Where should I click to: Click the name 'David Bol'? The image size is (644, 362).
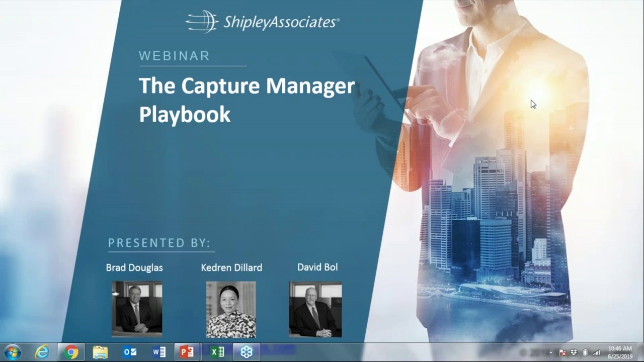click(x=317, y=267)
